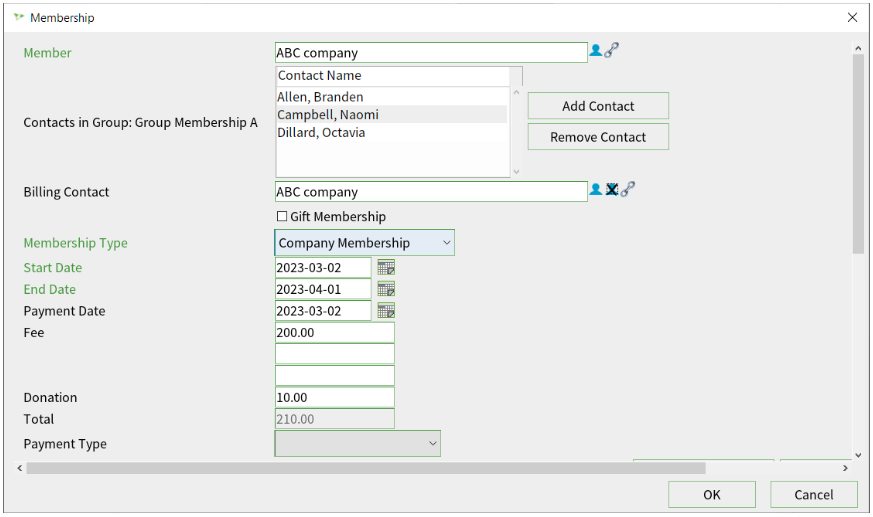Click the person icon beside Billing Contact
The height and width of the screenshot is (517, 873).
595,190
